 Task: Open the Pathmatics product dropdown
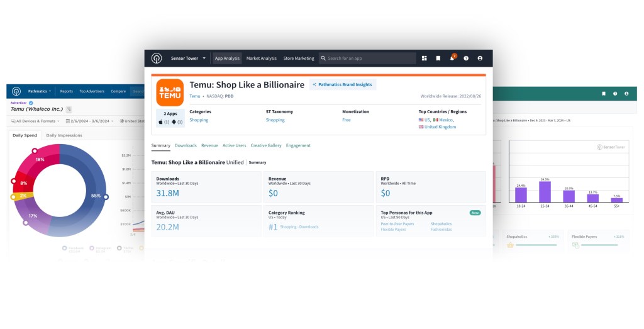pos(40,91)
